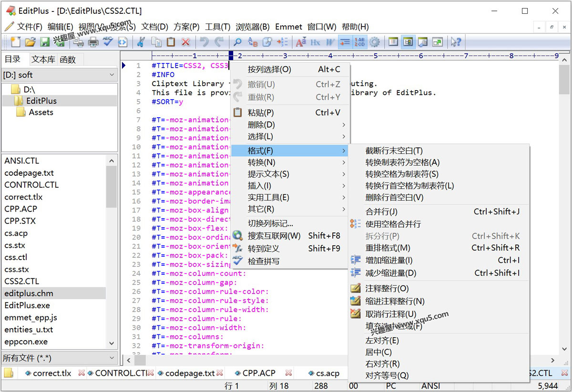Viewport: 572px width, 392px height.
Task: Toggle the directory window toolbar button
Action: [x=408, y=42]
